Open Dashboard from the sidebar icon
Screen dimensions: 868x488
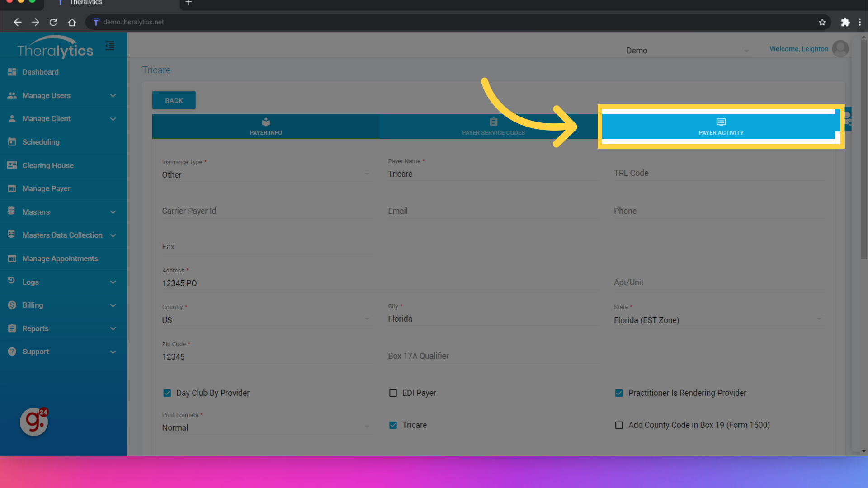(12, 72)
